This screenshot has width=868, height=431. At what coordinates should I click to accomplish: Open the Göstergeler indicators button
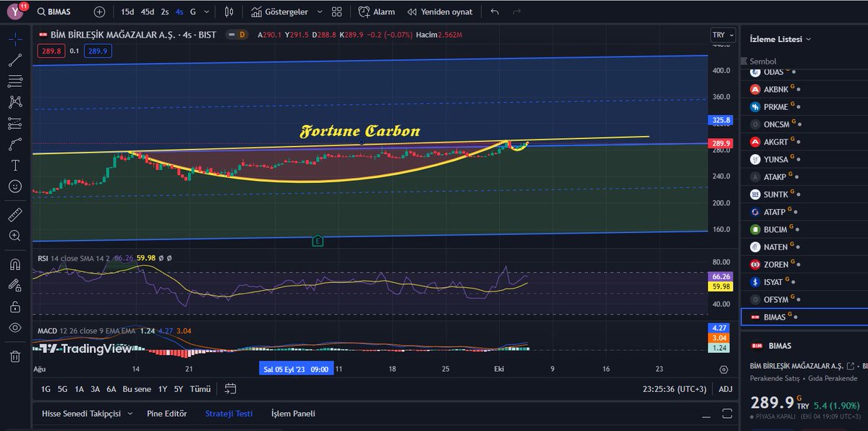pyautogui.click(x=279, y=12)
